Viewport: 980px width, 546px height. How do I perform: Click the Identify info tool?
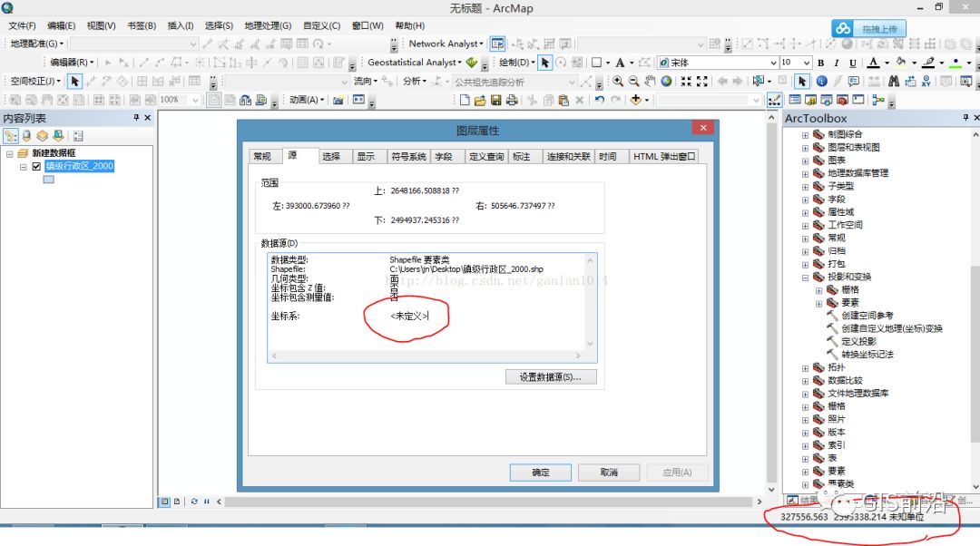click(822, 82)
